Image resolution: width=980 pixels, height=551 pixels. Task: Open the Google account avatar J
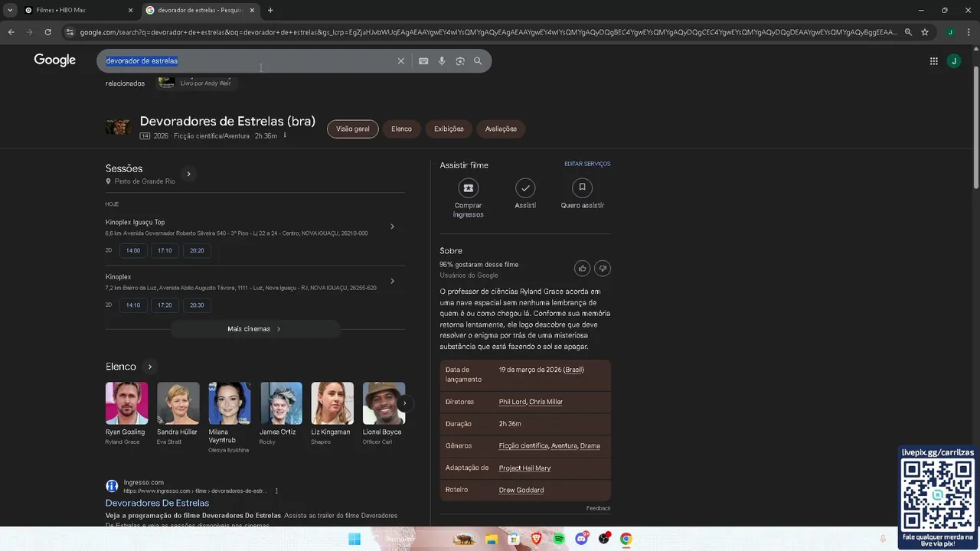(953, 61)
